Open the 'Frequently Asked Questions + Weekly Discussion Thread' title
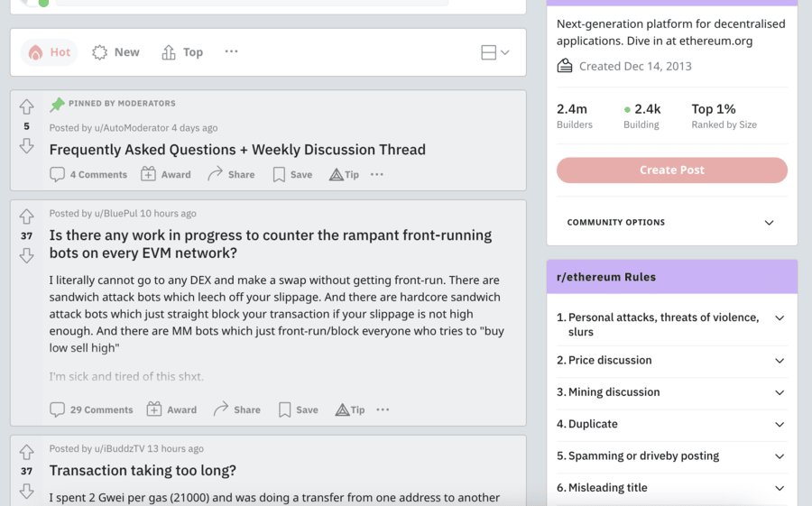The image size is (812, 506). pyautogui.click(x=237, y=150)
